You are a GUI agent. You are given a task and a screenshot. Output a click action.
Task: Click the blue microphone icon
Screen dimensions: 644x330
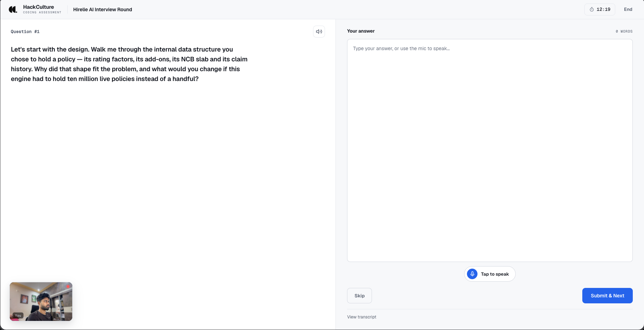point(472,274)
